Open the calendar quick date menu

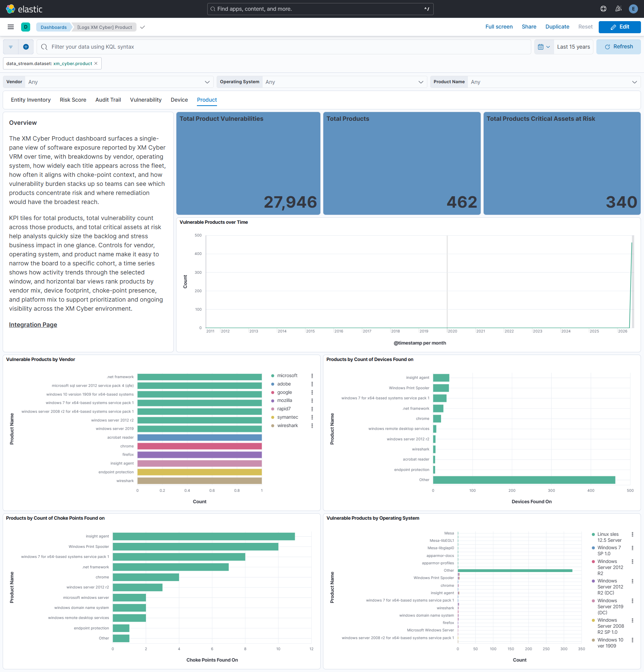tap(544, 47)
